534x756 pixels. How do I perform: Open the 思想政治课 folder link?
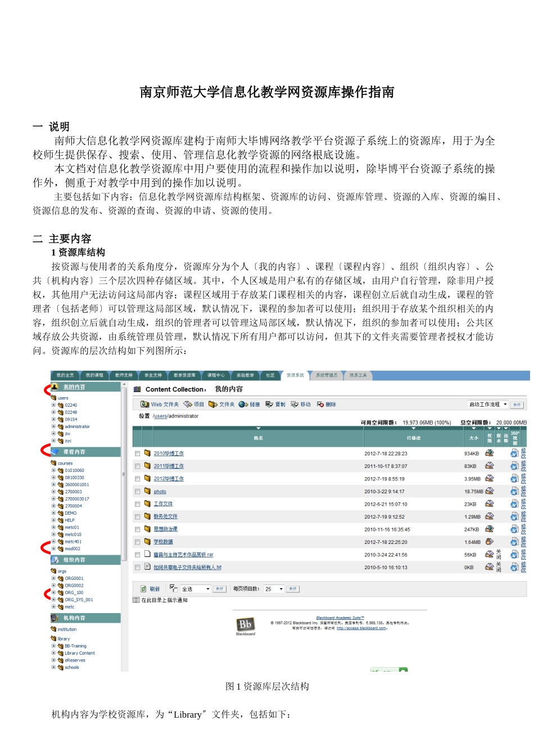[x=165, y=529]
